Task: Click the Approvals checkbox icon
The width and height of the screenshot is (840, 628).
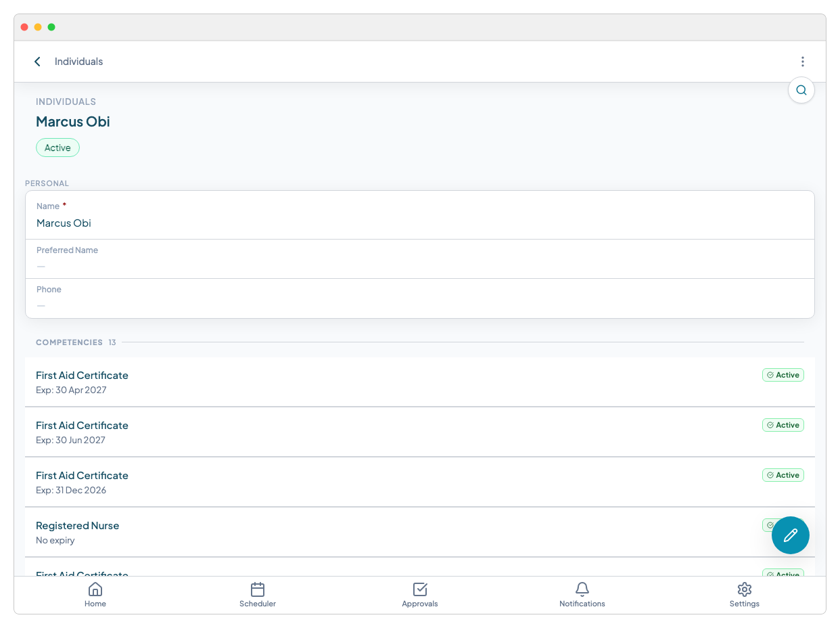Action: coord(420,589)
